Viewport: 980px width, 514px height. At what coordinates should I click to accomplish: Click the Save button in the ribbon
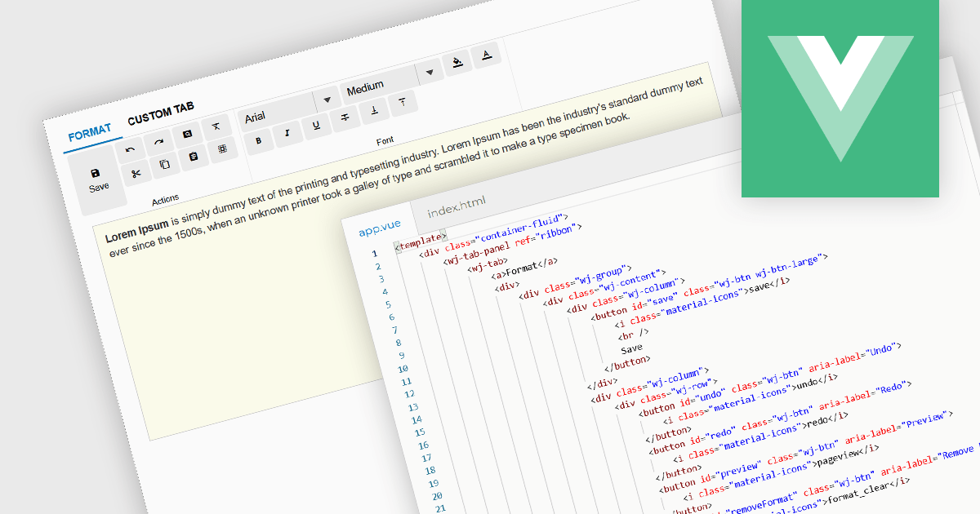coord(97,179)
